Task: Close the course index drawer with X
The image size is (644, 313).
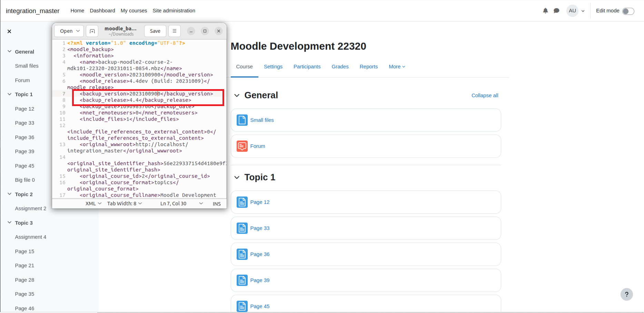Action: point(9,31)
